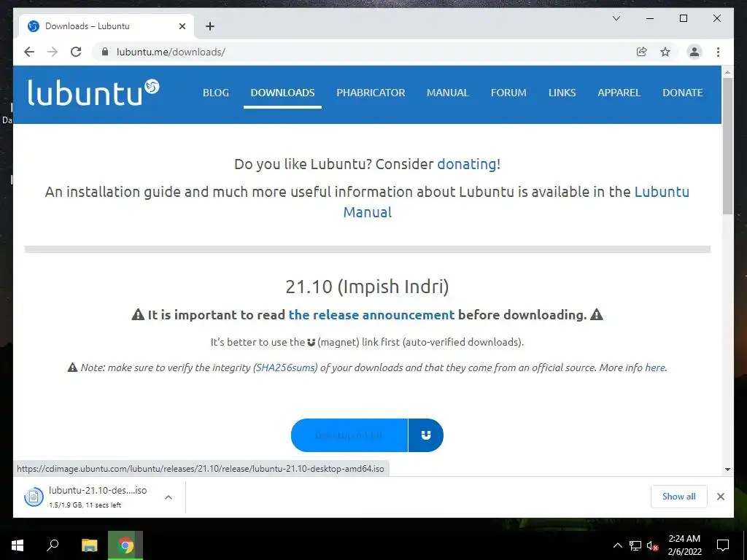This screenshot has height=560, width=747.
Task: Open the BLOG menu item
Action: coord(216,93)
